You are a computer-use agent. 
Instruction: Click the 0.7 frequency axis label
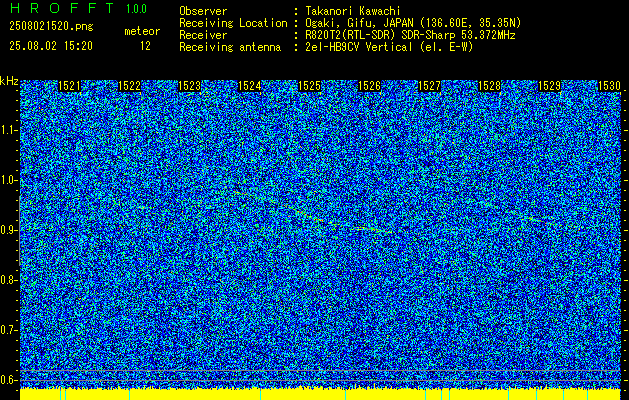[x=8, y=330]
